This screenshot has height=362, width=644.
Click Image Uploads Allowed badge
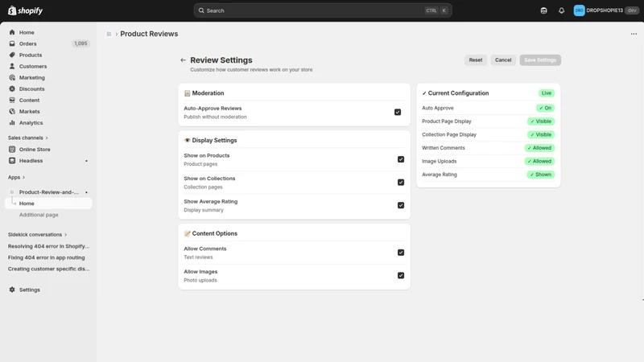click(539, 162)
